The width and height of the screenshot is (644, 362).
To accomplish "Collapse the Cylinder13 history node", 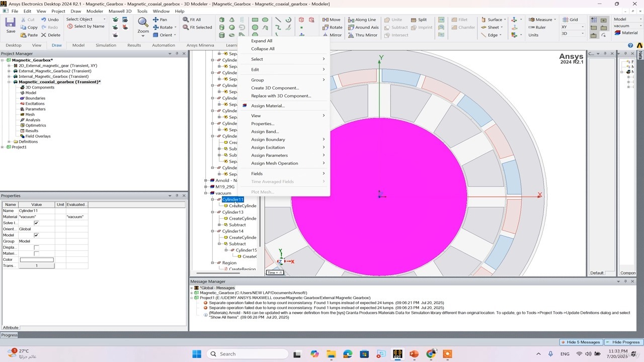I will tap(212, 212).
